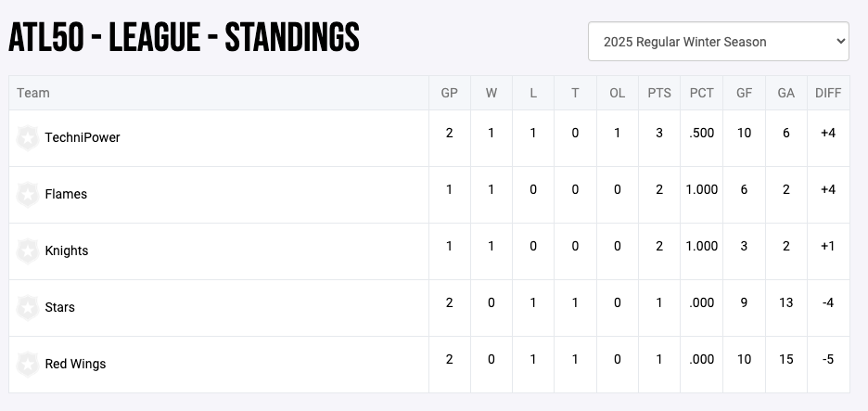Sort standings by Team column header
The height and width of the screenshot is (411, 868).
[33, 93]
